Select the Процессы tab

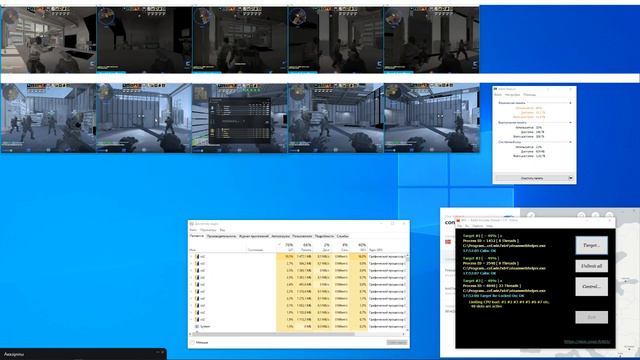pyautogui.click(x=197, y=236)
